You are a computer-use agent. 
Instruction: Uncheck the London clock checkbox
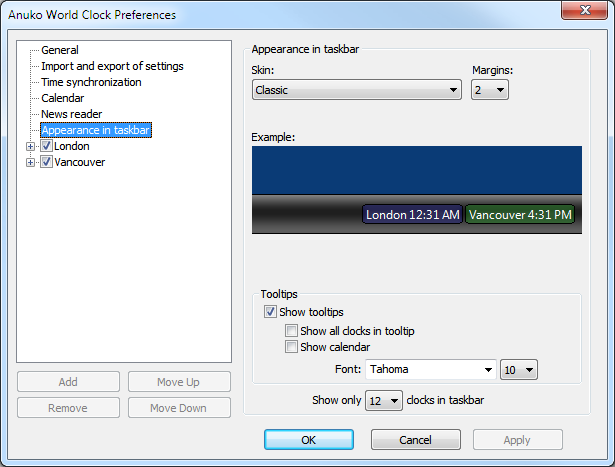[x=46, y=146]
